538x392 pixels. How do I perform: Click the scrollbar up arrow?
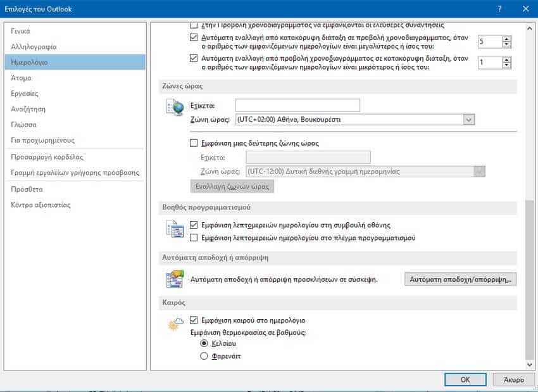tap(529, 29)
